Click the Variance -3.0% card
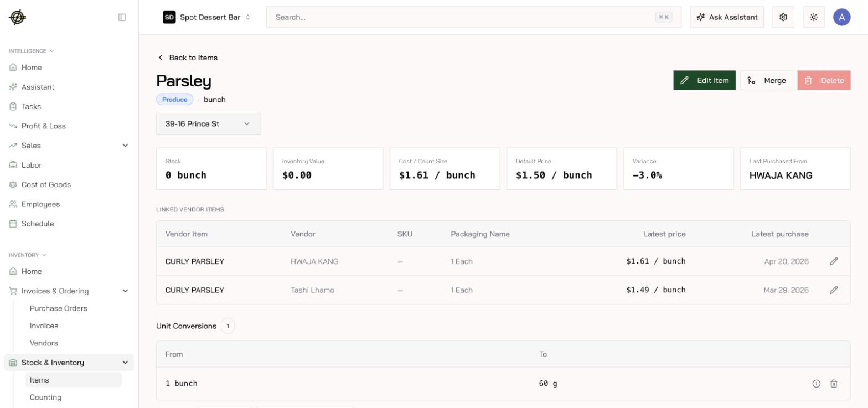The height and width of the screenshot is (408, 868). click(x=679, y=169)
